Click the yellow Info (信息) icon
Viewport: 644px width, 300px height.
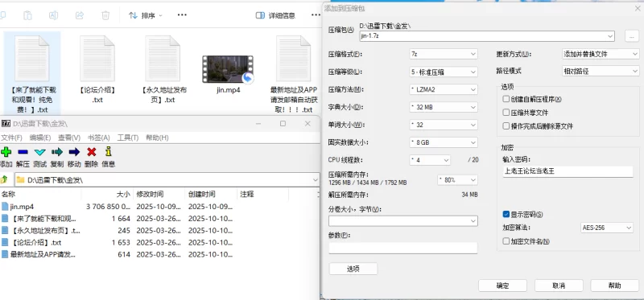click(109, 152)
